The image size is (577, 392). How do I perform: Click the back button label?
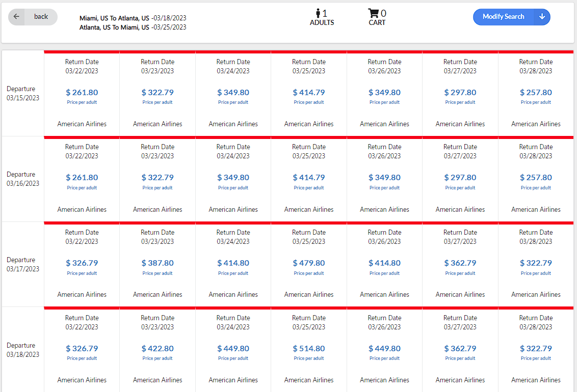point(41,16)
